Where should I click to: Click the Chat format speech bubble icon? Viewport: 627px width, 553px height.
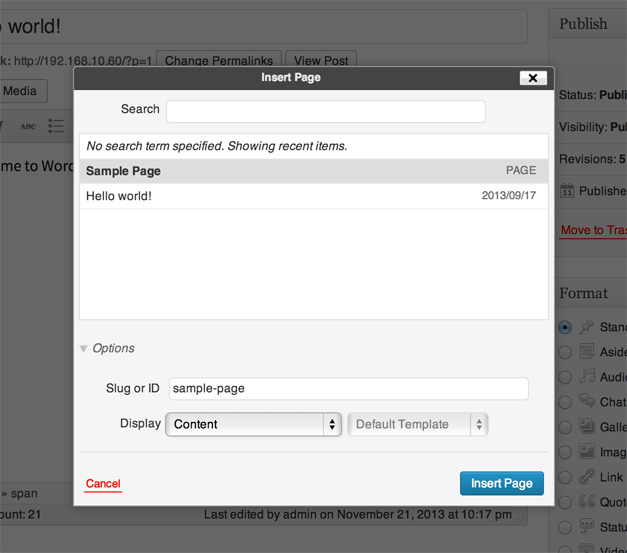pyautogui.click(x=587, y=402)
